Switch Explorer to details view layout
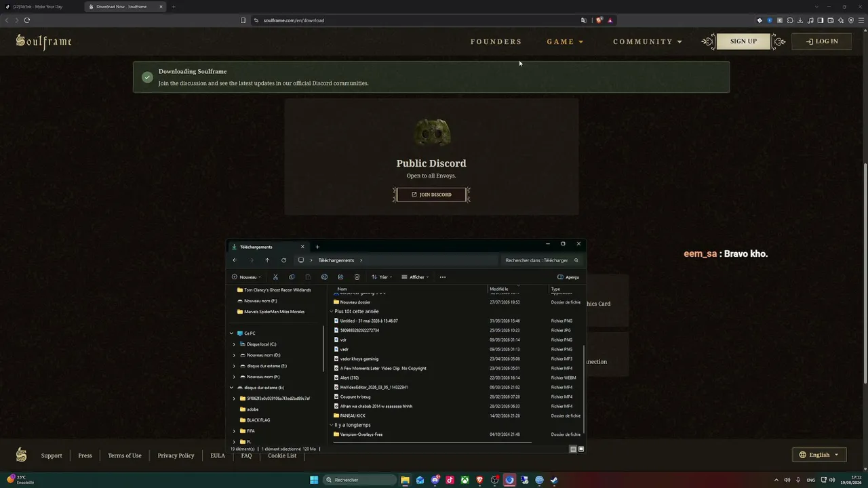The width and height of the screenshot is (868, 488). 573,449
